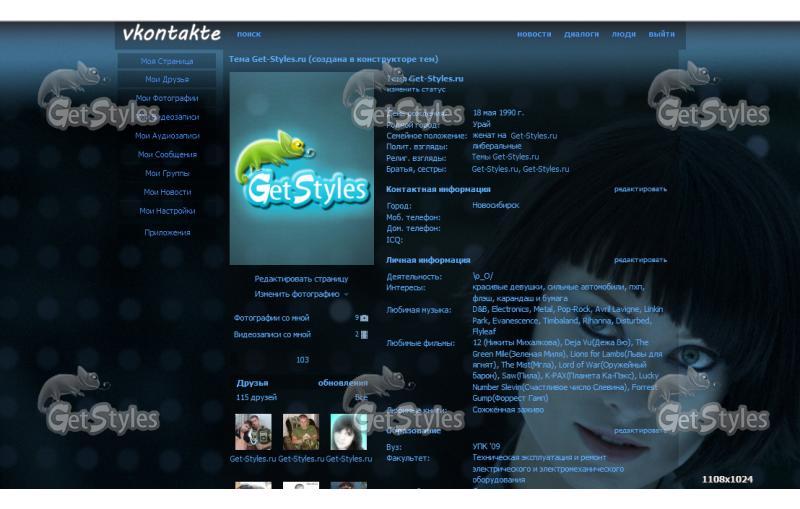Expand Изменить фотографию dropdown arrow
The image size is (800, 509).
click(x=346, y=294)
